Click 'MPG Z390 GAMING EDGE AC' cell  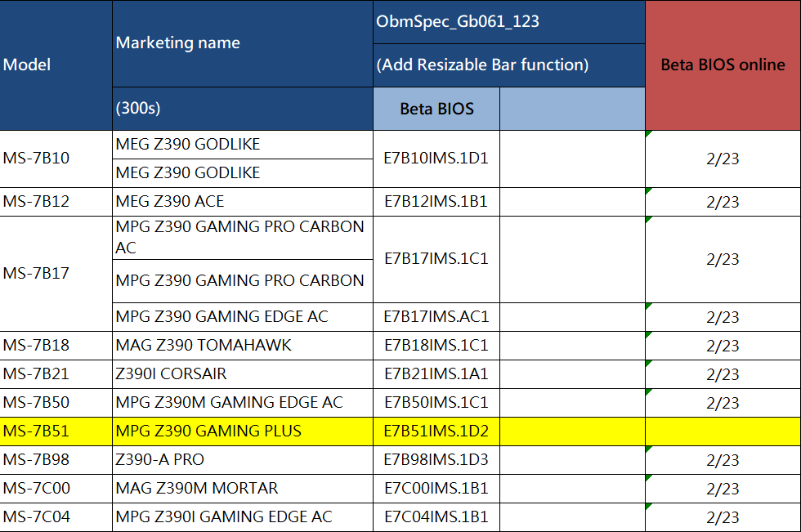pos(243,317)
